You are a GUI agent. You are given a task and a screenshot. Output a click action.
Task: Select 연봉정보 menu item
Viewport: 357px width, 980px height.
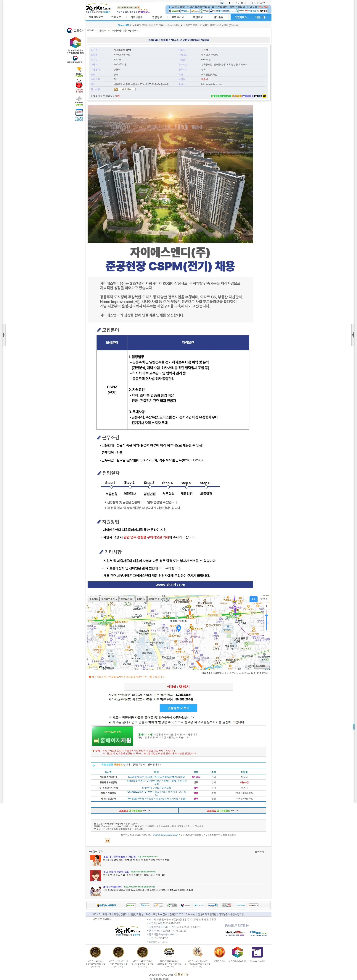point(157,17)
